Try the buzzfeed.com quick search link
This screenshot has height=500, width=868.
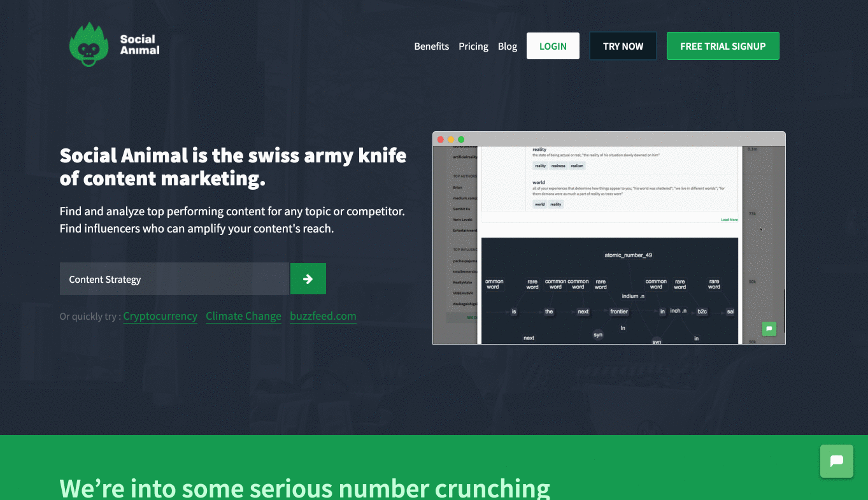pos(323,316)
